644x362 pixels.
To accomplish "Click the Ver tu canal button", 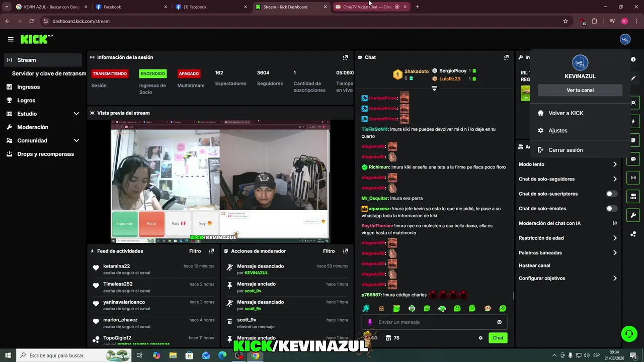I will [x=580, y=90].
